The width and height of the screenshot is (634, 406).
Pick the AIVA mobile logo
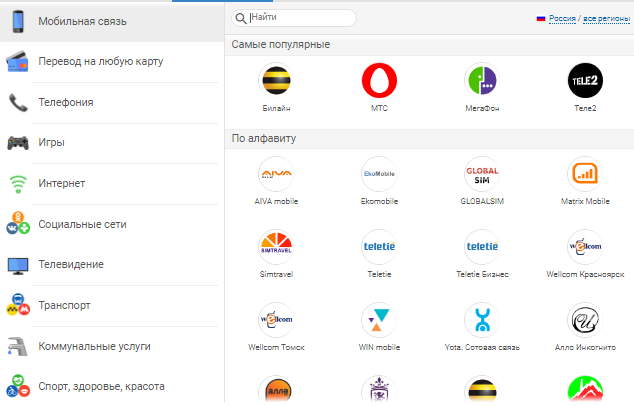276,174
